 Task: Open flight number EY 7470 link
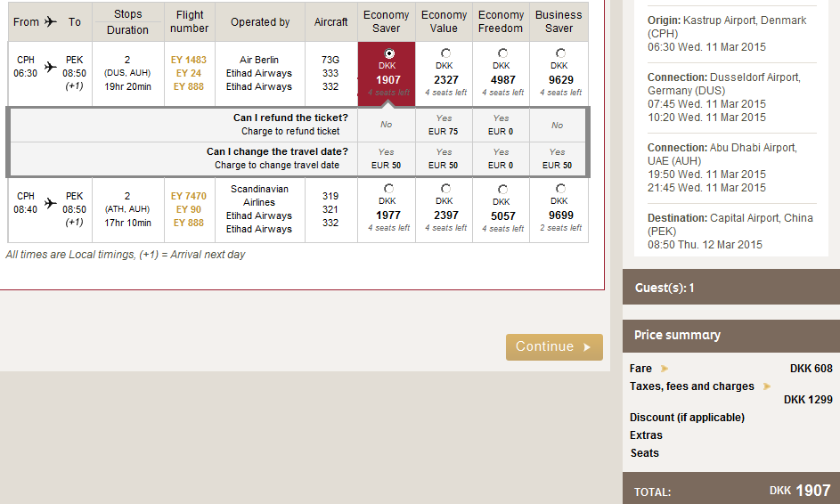pos(188,196)
